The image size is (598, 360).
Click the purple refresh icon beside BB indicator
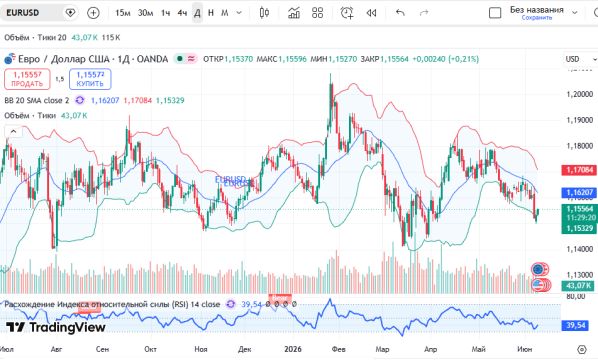(x=80, y=100)
